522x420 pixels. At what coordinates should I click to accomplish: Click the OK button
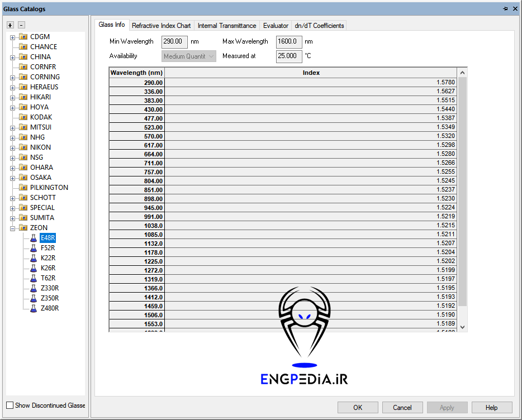pyautogui.click(x=358, y=407)
